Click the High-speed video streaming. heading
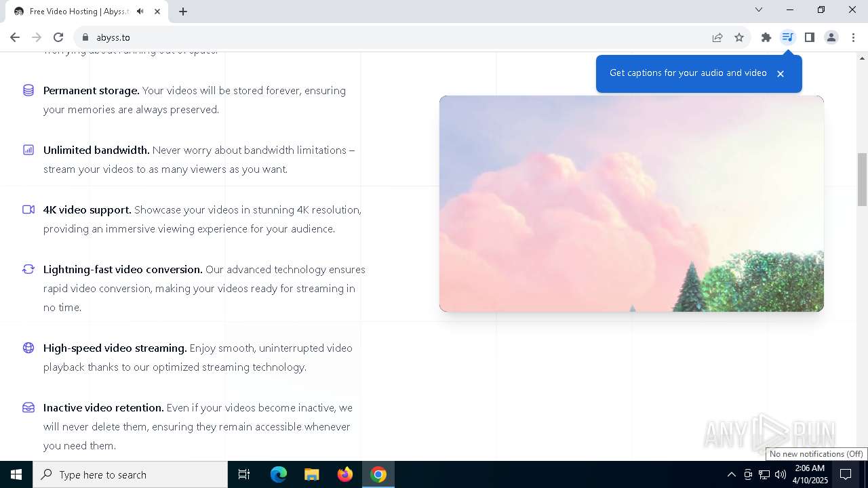Screen dimensions: 868x488 pyautogui.click(x=115, y=348)
